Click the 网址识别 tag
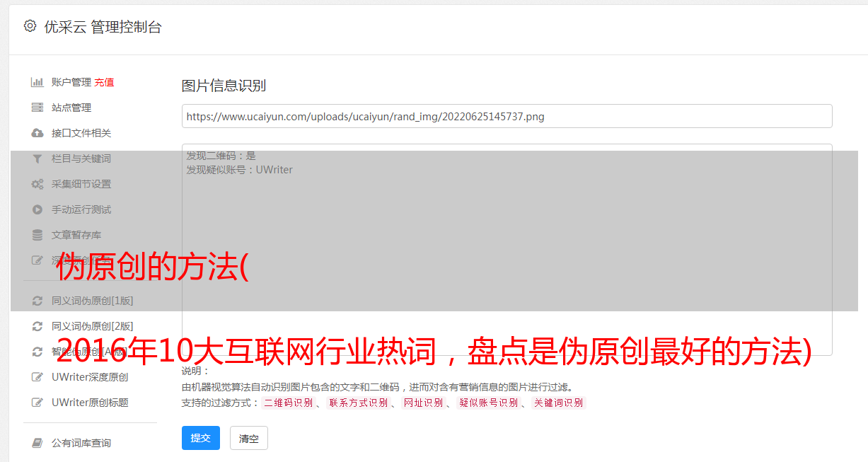 click(423, 403)
